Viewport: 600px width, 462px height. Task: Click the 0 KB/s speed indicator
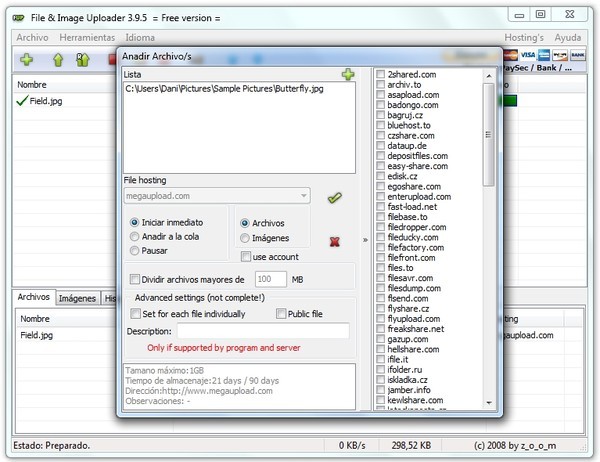coord(352,445)
